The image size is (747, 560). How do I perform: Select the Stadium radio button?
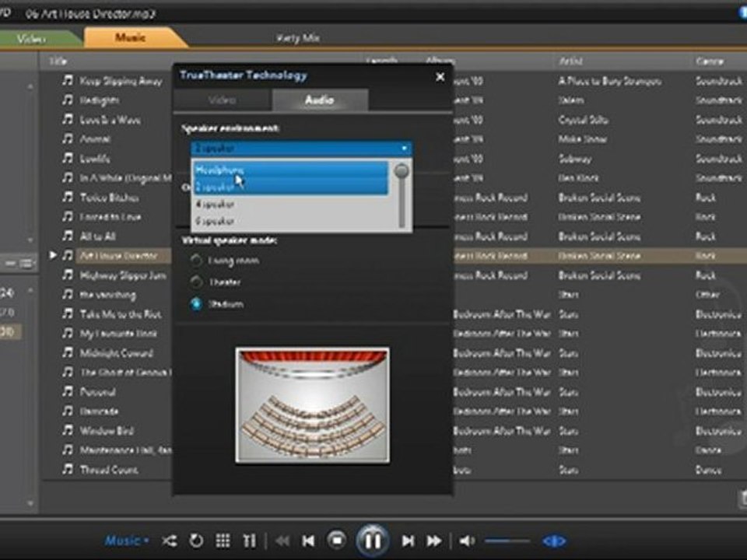(197, 304)
